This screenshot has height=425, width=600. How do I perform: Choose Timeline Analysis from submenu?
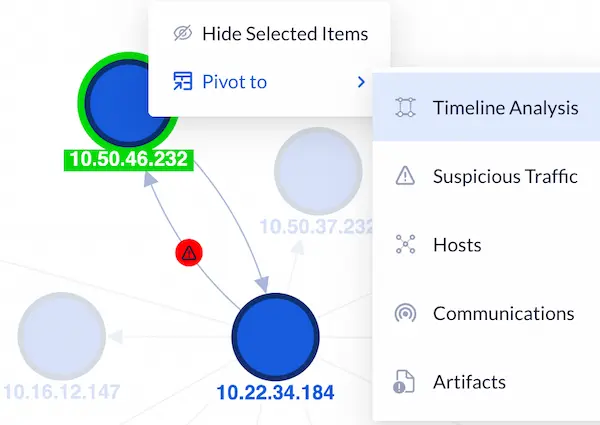click(x=486, y=107)
